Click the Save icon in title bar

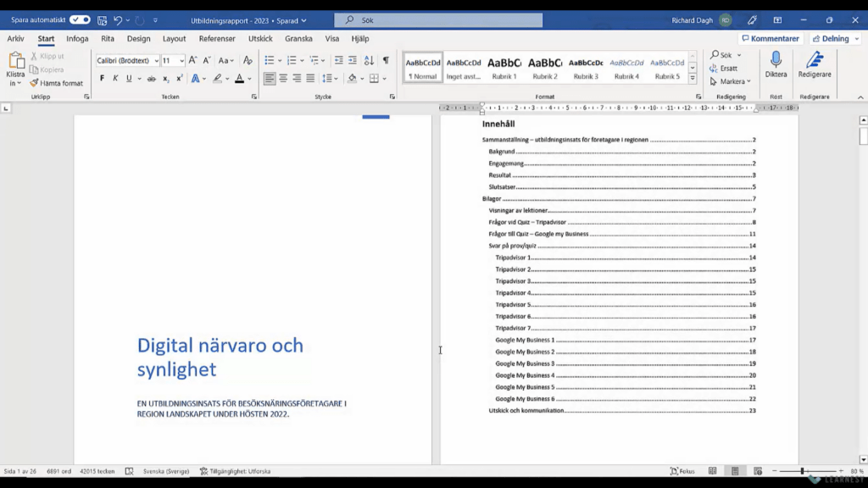(x=103, y=20)
